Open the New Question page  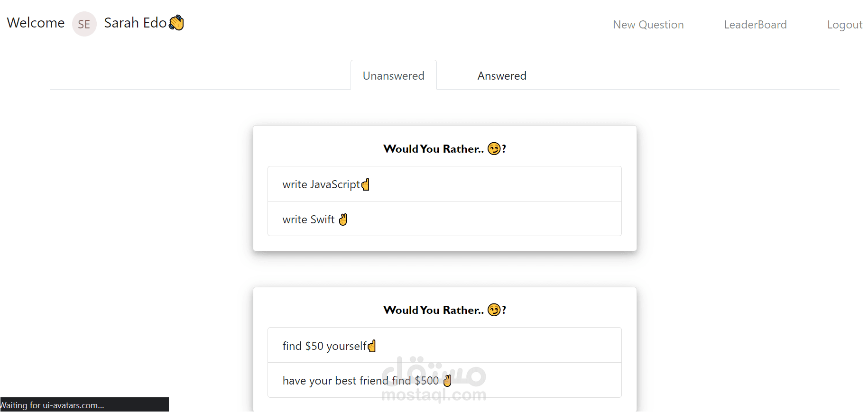point(648,24)
